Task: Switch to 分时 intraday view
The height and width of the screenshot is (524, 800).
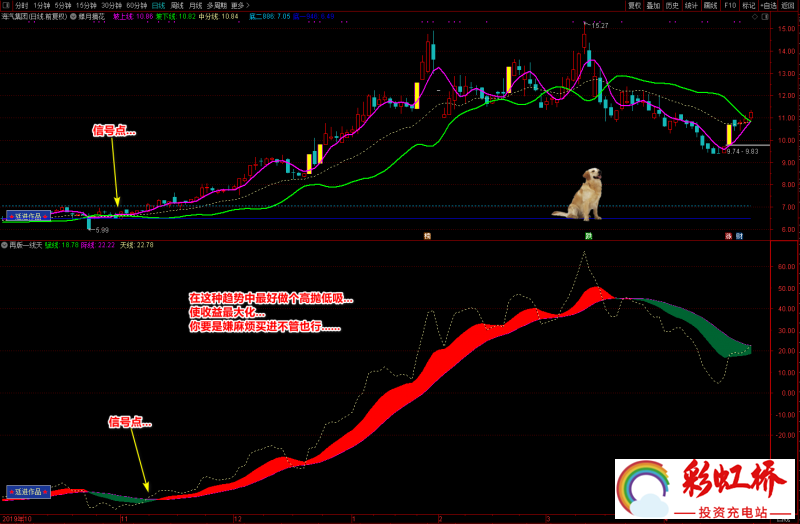Action: click(21, 6)
